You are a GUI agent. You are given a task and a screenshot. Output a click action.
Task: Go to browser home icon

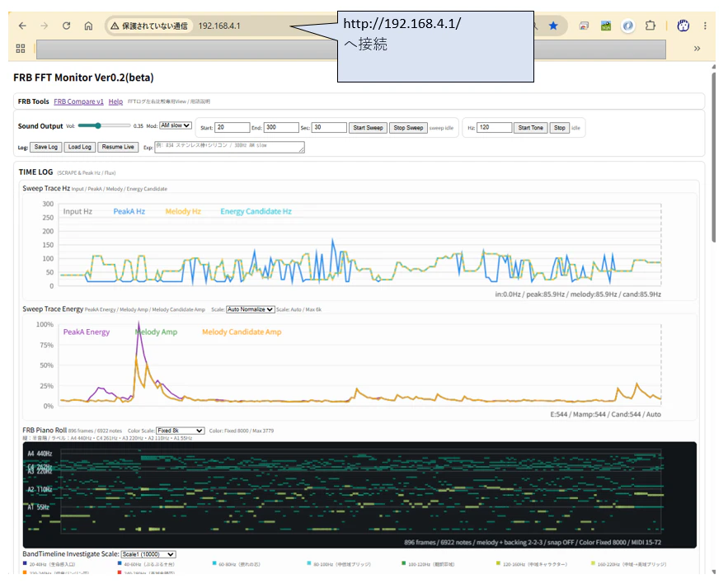[88, 26]
